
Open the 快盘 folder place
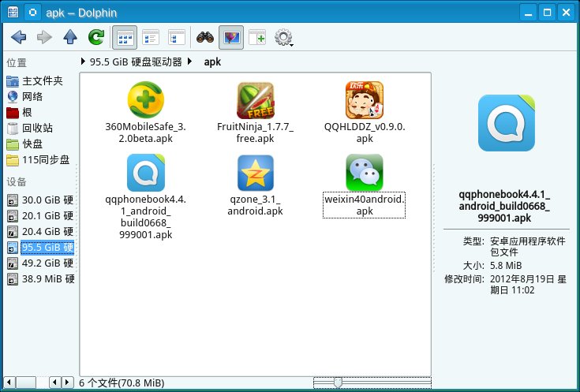[24, 144]
